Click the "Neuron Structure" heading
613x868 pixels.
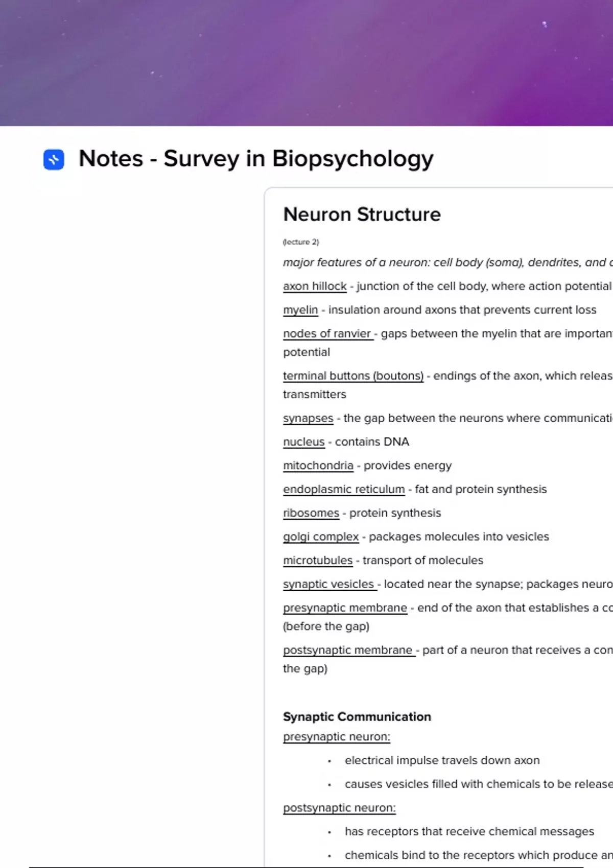tap(362, 214)
